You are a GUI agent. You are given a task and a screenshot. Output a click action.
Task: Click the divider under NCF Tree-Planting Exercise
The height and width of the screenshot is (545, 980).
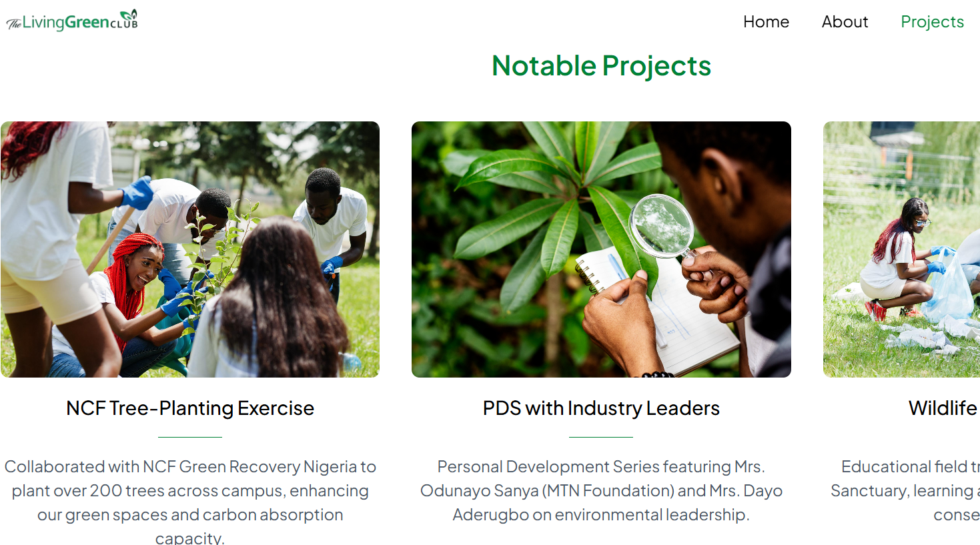[190, 436]
